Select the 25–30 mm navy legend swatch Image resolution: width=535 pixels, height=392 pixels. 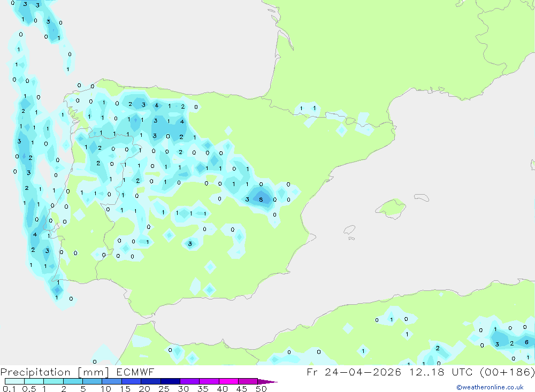point(170,381)
